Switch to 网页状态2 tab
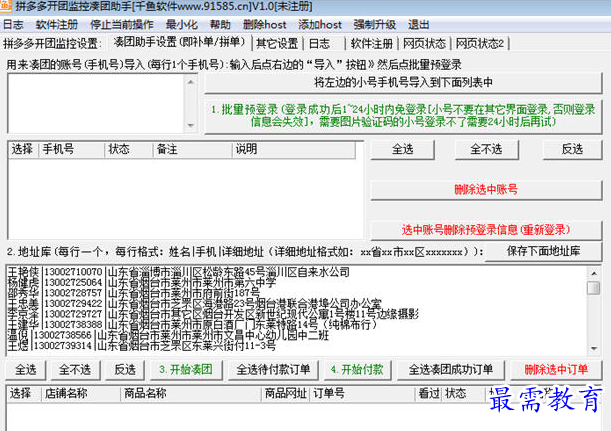Viewport: 611px width, 431px height. 480,43
